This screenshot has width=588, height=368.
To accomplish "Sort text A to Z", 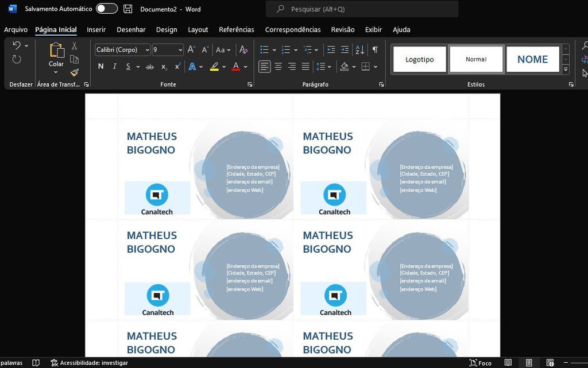I will [x=359, y=49].
